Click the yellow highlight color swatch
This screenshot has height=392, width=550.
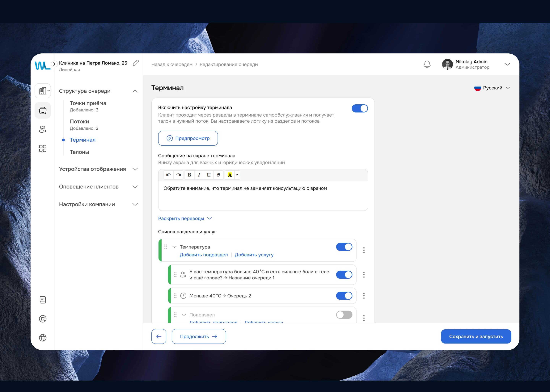pos(230,175)
